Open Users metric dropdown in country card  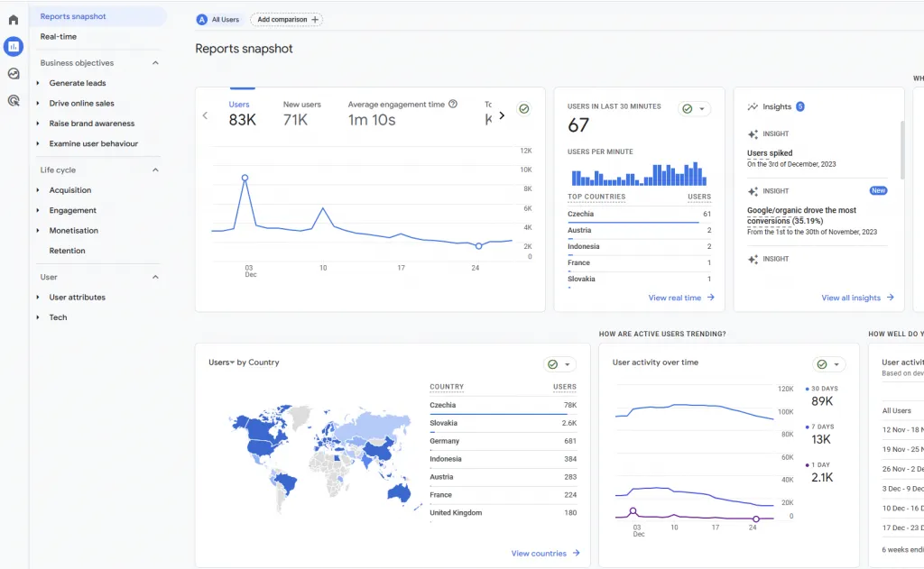[222, 363]
